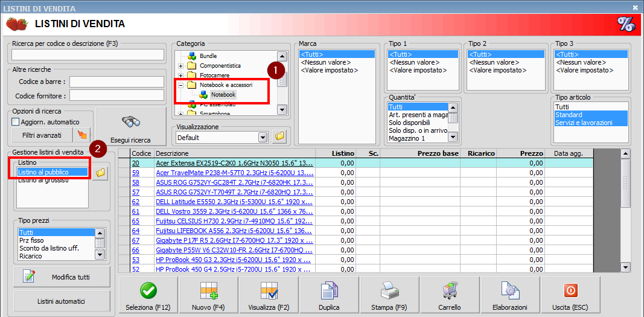Click down arrow of Quantita' list scrollbar
The image size is (644, 317).
pos(453,136)
